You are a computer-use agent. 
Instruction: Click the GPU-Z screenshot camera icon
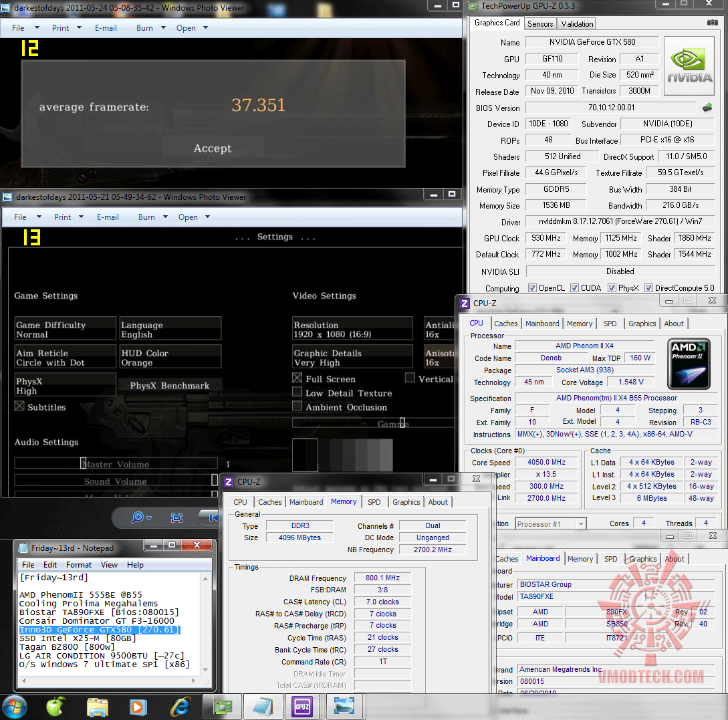pos(712,23)
